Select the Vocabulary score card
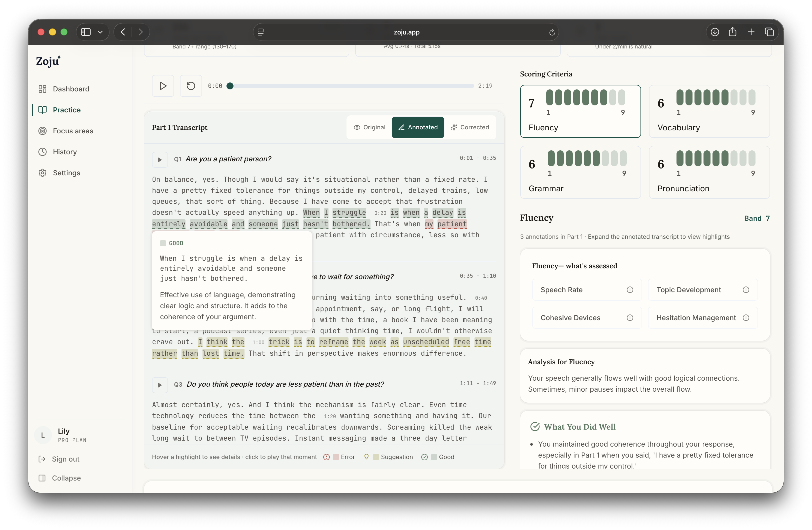Screen dimensions: 812x530 click(x=709, y=111)
